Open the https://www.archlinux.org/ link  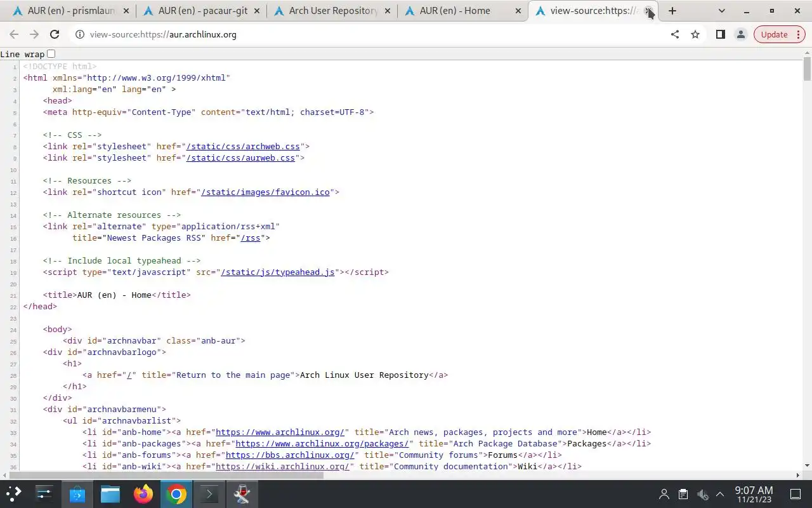pos(280,432)
